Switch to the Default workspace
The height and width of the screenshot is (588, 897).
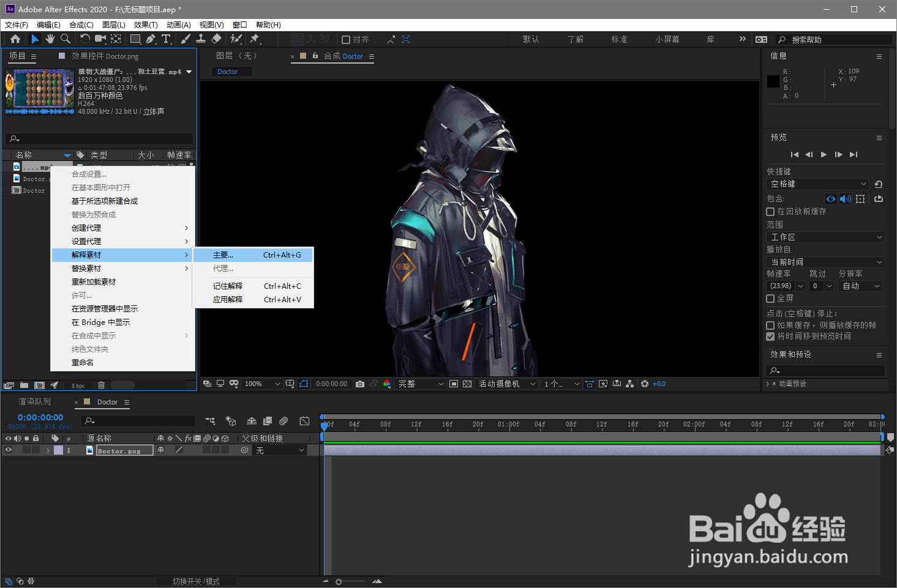[531, 39]
